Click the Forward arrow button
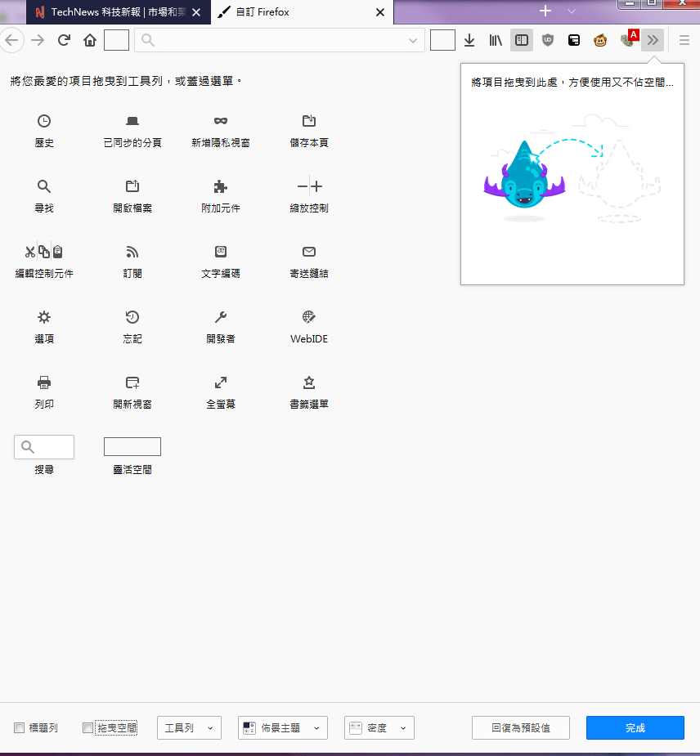The width and height of the screenshot is (700, 756). 38,40
